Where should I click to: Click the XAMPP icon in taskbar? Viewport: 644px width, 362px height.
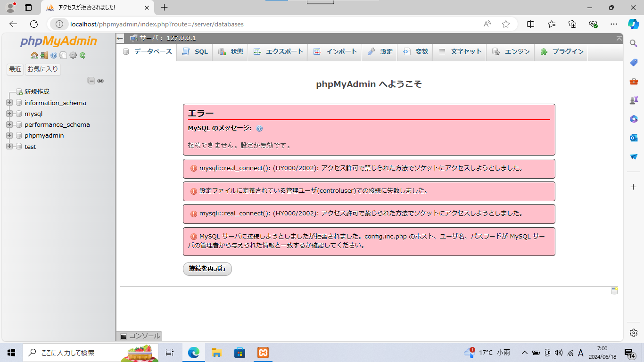click(263, 353)
